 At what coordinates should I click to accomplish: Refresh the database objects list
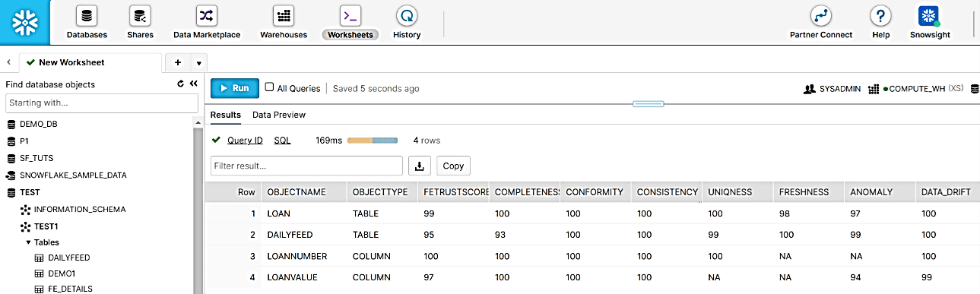click(x=180, y=84)
